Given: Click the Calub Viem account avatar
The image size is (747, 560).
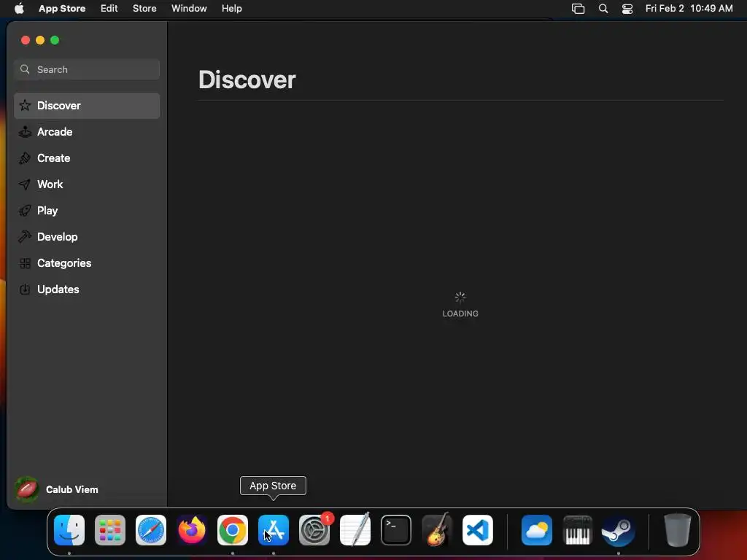Looking at the screenshot, I should click(27, 489).
